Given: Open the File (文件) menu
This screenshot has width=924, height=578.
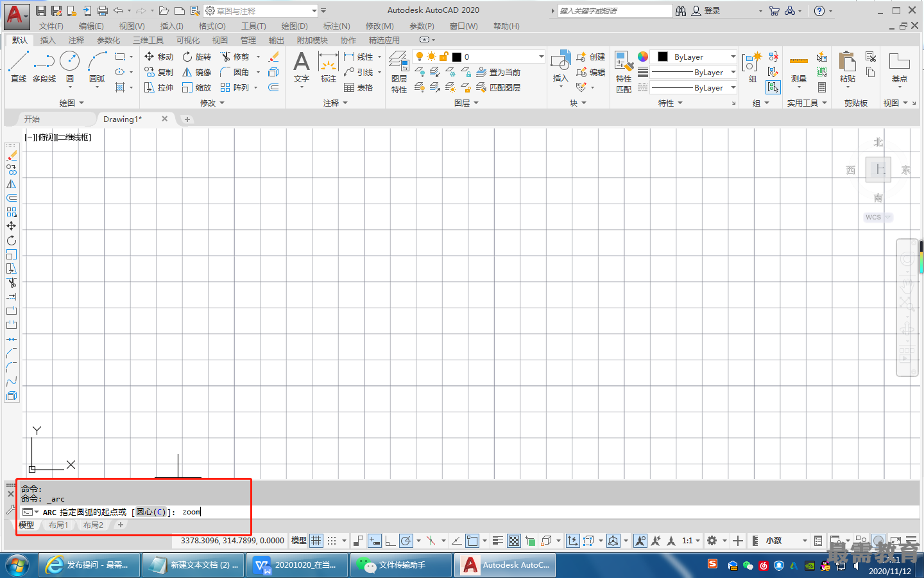Looking at the screenshot, I should (x=51, y=26).
